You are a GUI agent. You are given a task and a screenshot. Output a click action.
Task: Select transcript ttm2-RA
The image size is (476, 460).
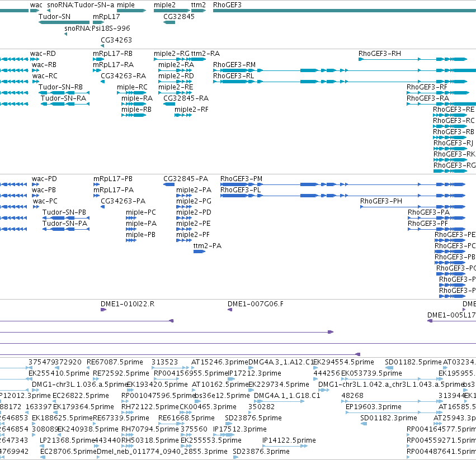(x=198, y=59)
